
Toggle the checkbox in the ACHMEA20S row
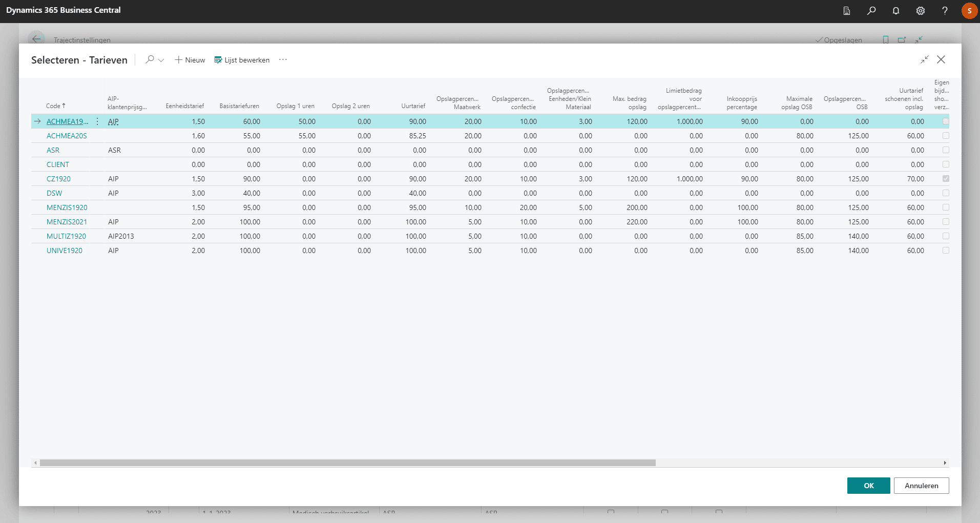pyautogui.click(x=946, y=136)
